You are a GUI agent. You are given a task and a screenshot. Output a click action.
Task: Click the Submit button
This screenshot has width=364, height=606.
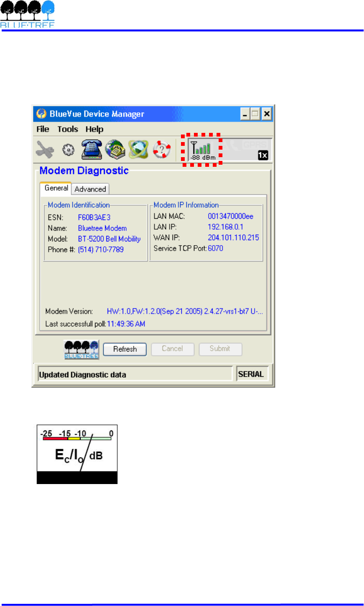tap(220, 349)
